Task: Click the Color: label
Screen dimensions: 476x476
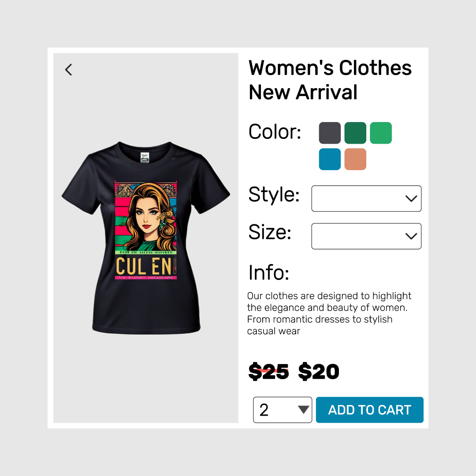Action: point(275,132)
